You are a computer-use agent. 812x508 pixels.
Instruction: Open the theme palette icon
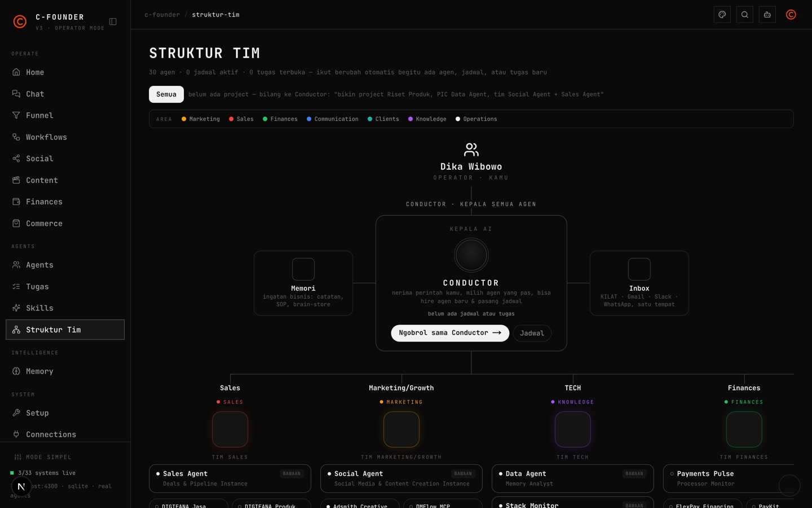[722, 15]
